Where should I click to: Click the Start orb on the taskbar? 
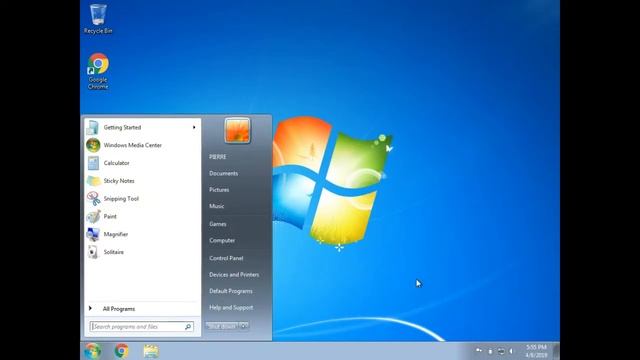point(93,351)
